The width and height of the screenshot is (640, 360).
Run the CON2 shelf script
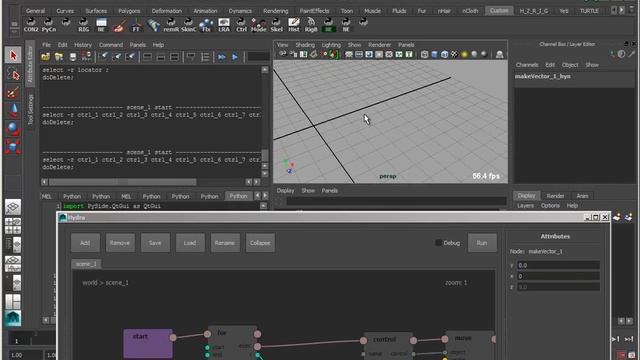(x=31, y=25)
